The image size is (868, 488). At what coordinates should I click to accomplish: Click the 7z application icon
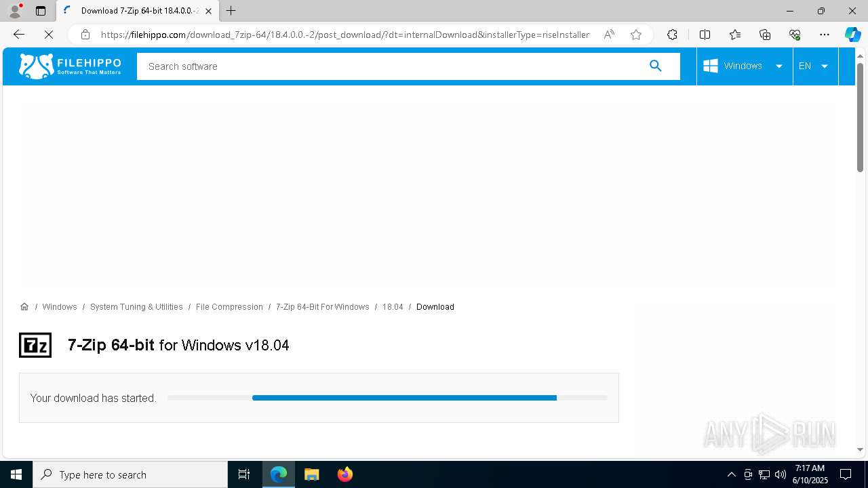pyautogui.click(x=35, y=345)
